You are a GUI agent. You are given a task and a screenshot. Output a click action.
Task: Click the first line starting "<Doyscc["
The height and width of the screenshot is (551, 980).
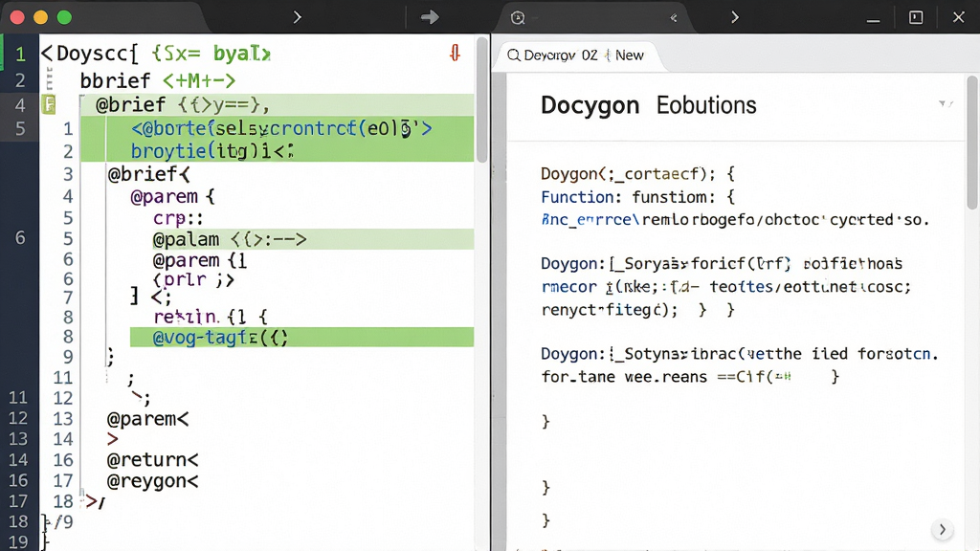click(156, 54)
